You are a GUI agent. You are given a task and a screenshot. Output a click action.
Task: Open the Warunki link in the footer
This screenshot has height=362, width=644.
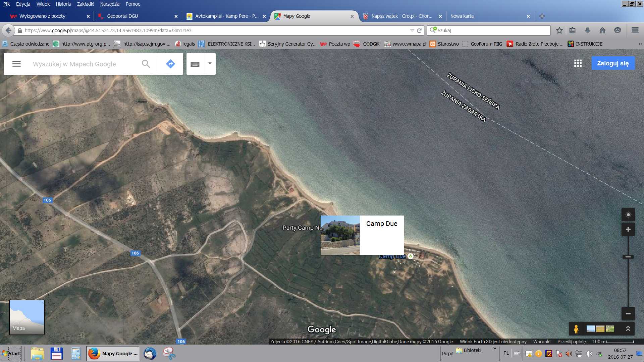(x=542, y=342)
